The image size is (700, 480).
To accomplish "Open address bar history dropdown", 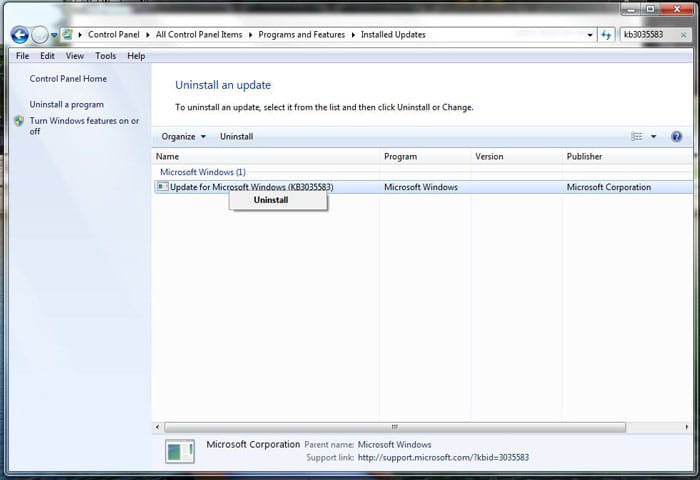I will pos(590,35).
